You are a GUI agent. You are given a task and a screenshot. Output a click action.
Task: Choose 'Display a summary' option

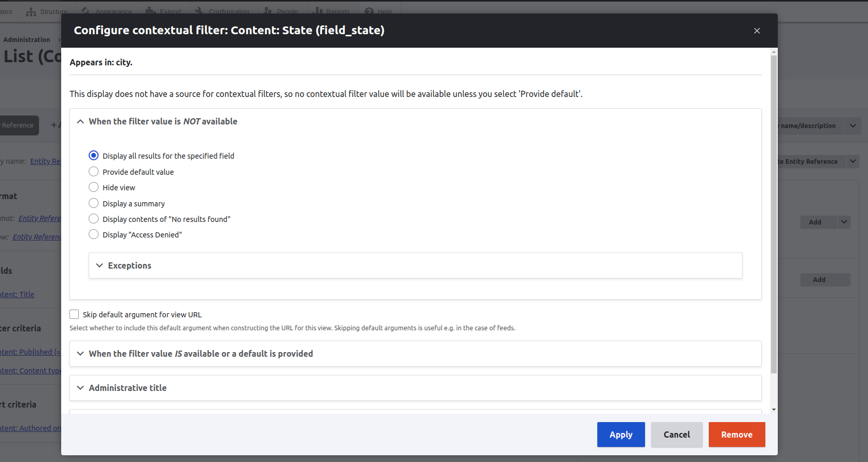coord(93,203)
